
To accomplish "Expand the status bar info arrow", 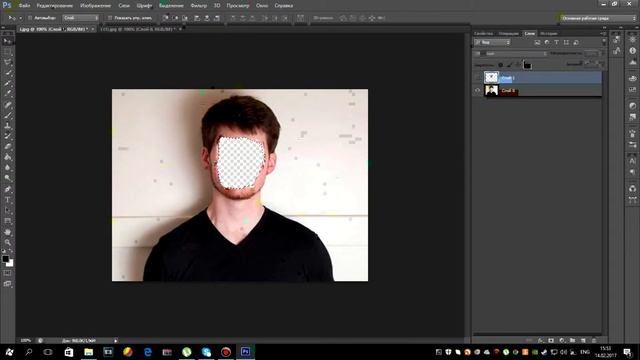I will [116, 340].
